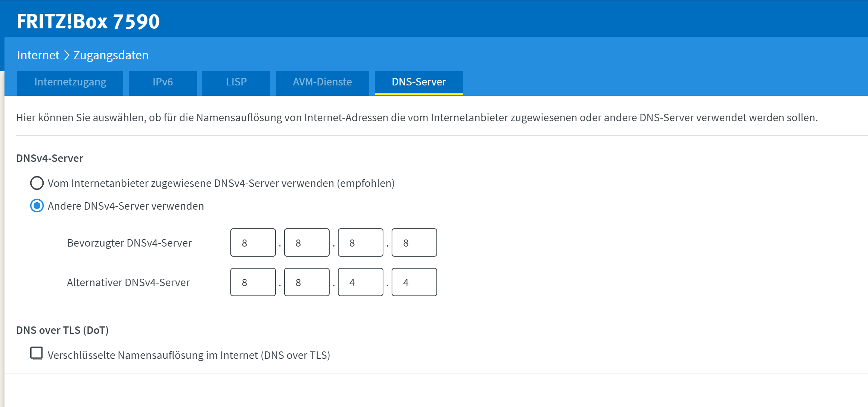
Task: Choose 'Andere DNSv4-Server verwenden' radio option
Action: point(37,206)
